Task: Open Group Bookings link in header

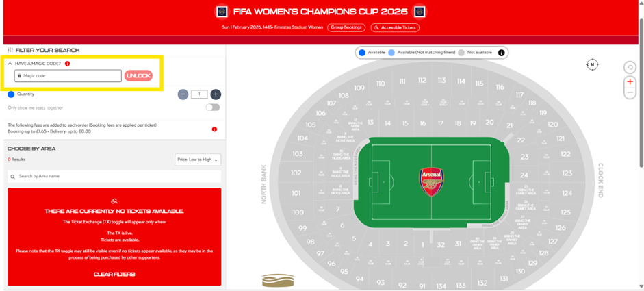Action: [x=347, y=27]
